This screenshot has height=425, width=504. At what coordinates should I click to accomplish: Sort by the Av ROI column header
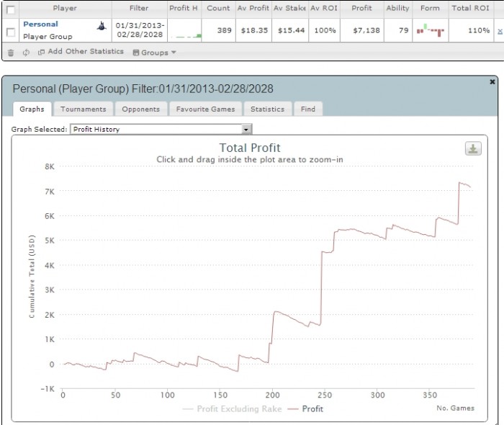click(324, 9)
